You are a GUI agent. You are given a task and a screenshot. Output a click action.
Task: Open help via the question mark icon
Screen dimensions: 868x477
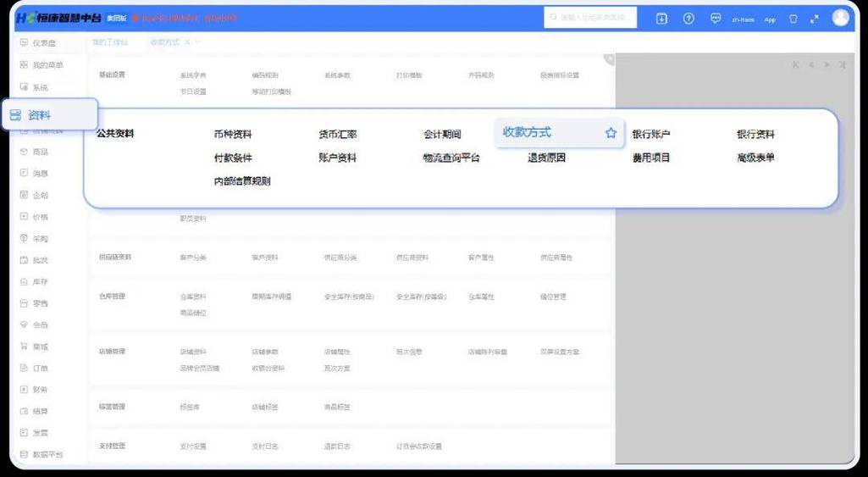click(688, 19)
